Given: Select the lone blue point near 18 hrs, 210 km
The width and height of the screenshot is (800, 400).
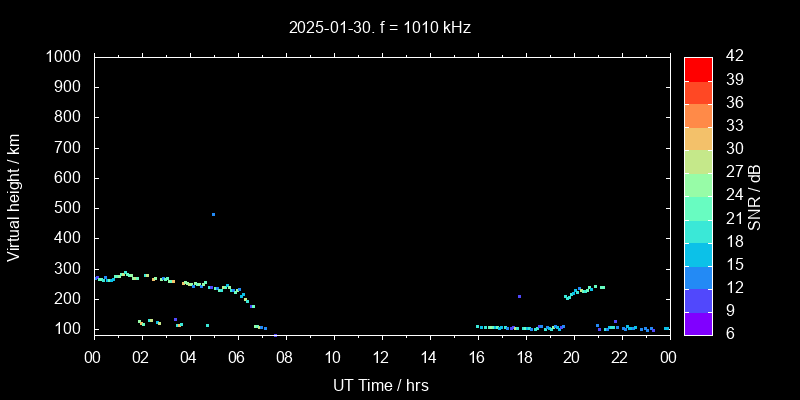Looking at the screenshot, I should pos(519,296).
